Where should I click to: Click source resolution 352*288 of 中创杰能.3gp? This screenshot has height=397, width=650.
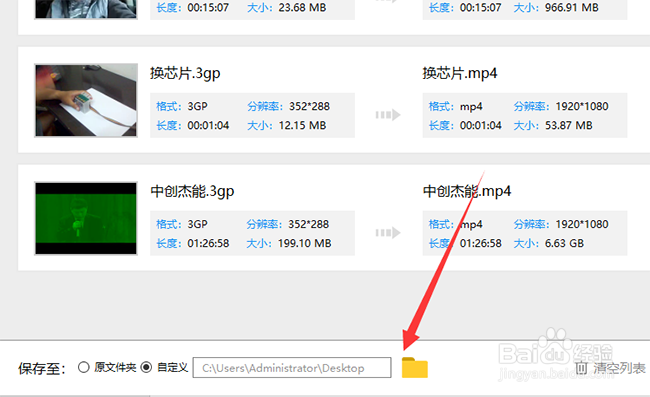tap(308, 224)
